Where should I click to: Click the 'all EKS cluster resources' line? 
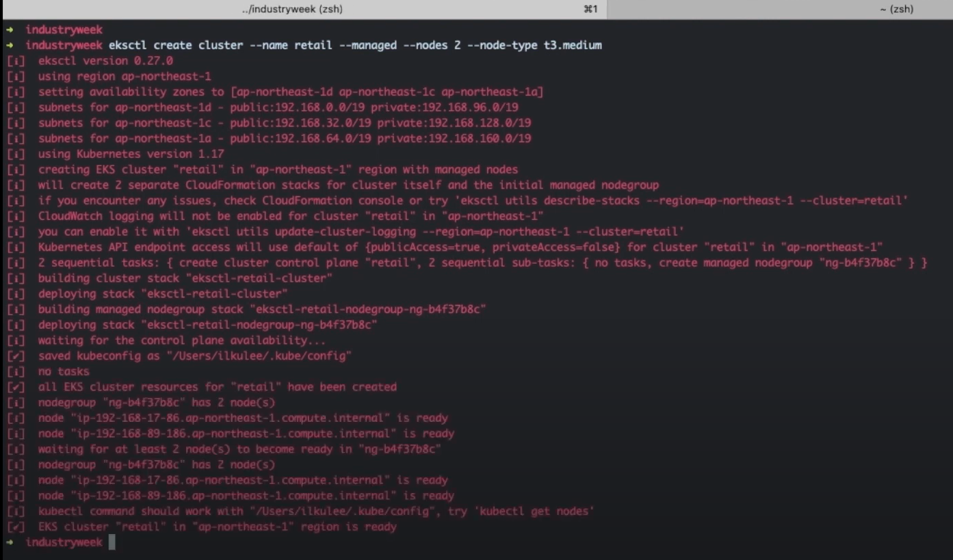point(201,387)
